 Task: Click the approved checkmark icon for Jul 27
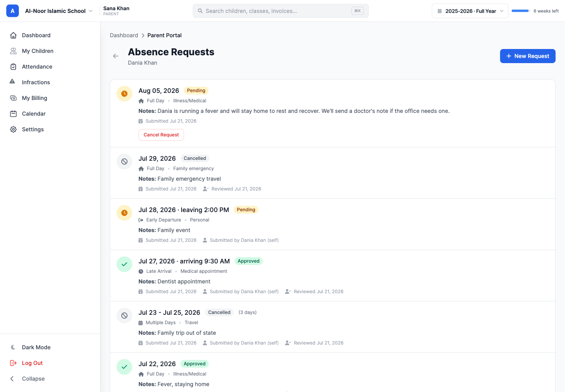pyautogui.click(x=124, y=264)
